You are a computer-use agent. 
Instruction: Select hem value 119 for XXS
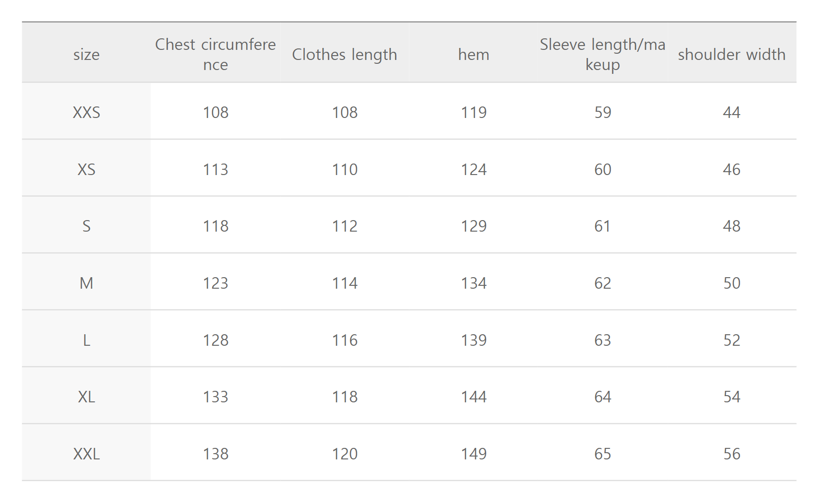tap(474, 113)
